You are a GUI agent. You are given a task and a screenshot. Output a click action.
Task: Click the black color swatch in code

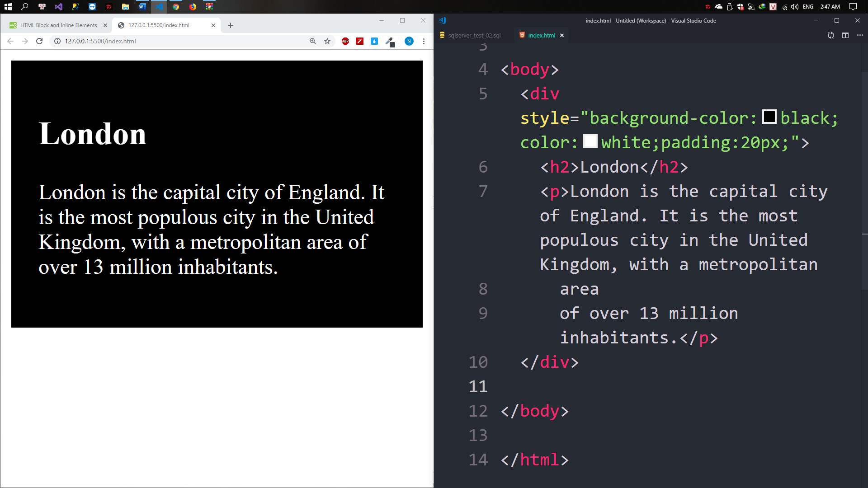click(769, 117)
